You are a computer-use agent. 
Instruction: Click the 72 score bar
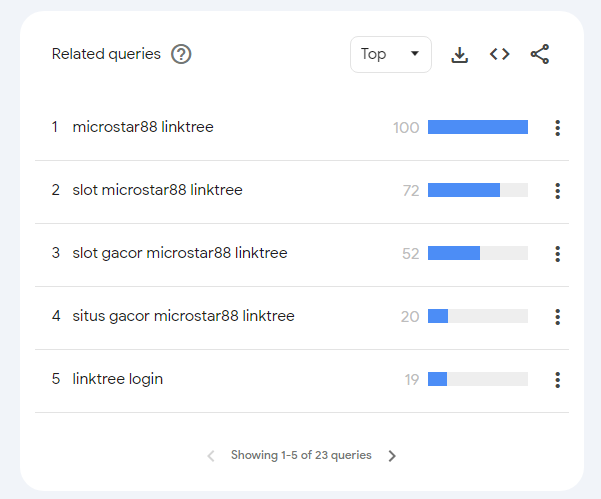tap(478, 190)
